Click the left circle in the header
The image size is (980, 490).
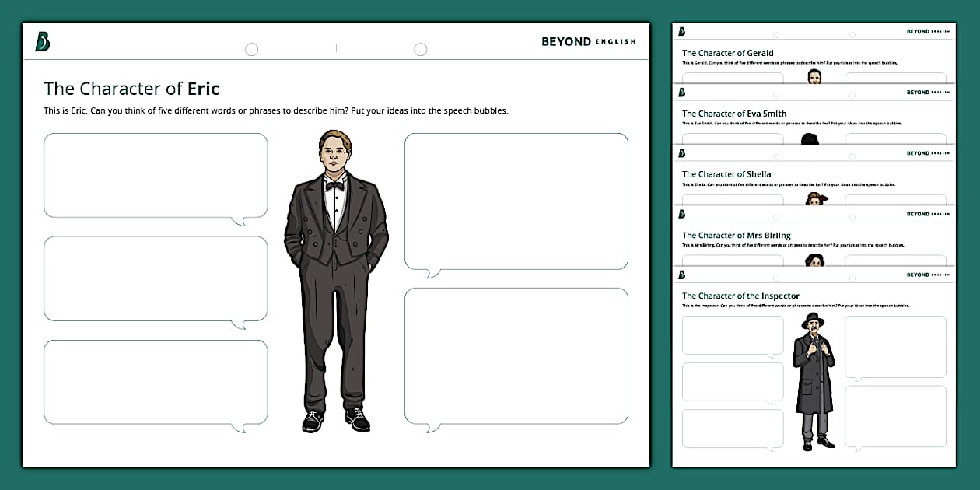(x=251, y=48)
